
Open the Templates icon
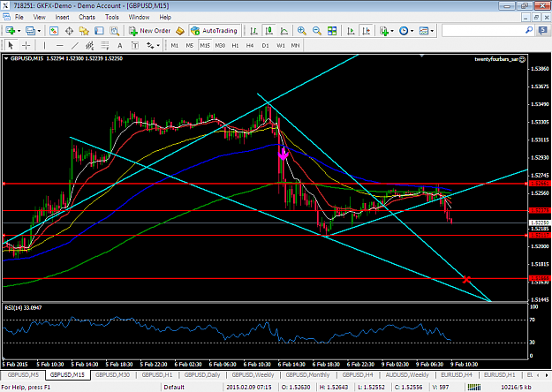point(424,31)
